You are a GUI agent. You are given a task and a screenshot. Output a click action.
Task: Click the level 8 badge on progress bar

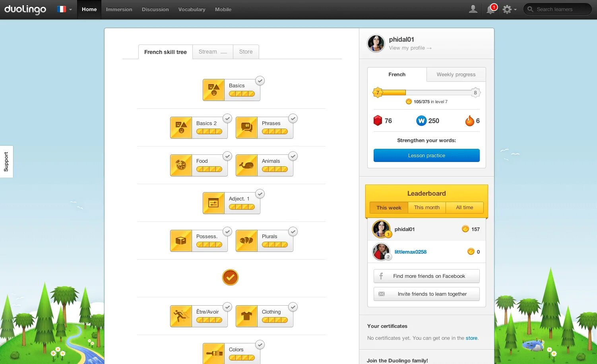click(475, 92)
